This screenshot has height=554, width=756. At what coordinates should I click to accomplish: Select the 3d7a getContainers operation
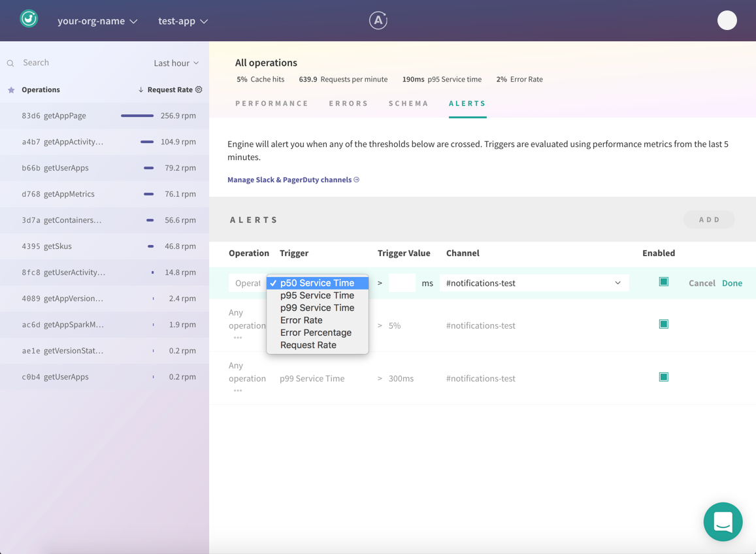pos(105,220)
